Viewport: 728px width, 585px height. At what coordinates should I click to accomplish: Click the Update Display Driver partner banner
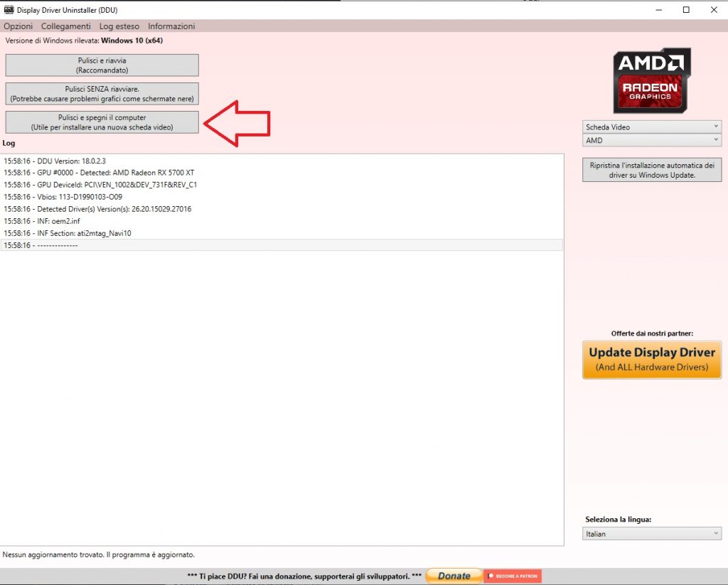click(652, 360)
